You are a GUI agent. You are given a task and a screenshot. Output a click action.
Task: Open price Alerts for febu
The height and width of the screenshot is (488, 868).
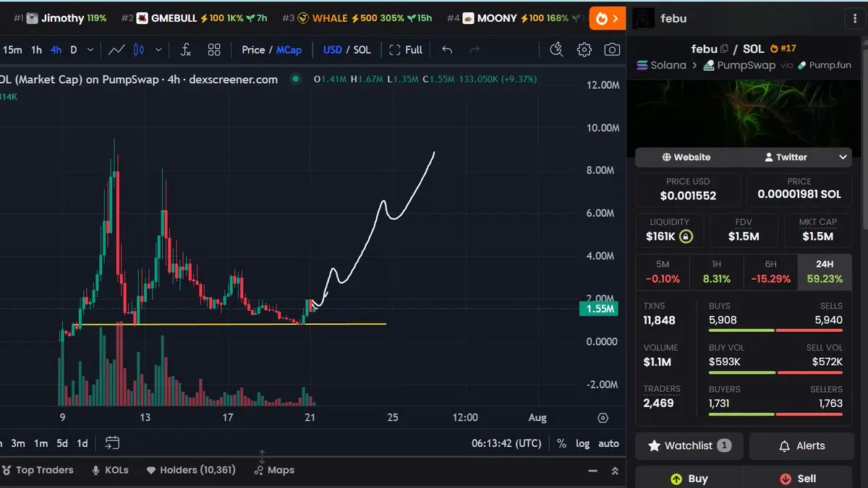pos(800,446)
